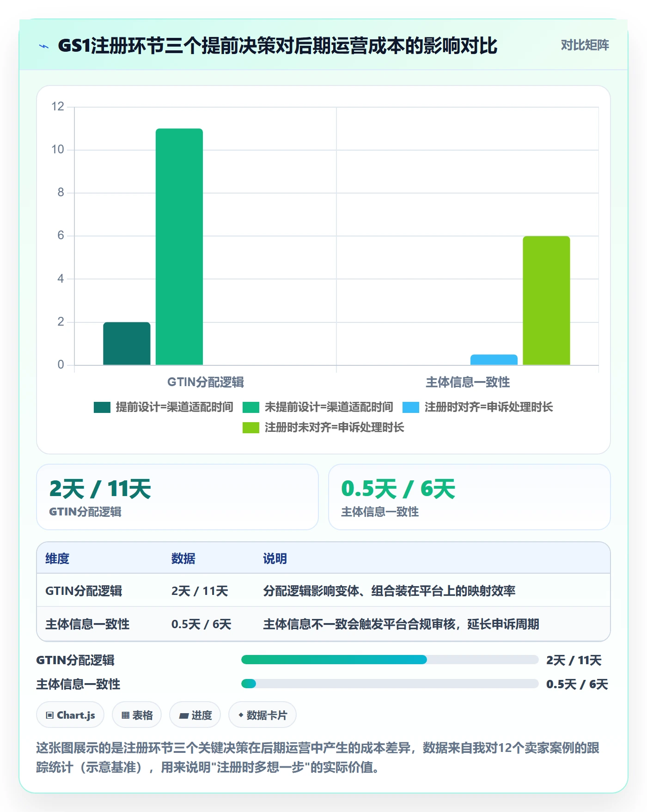Click the 对比矩阵 label in the header
647x812 pixels.
tap(585, 45)
